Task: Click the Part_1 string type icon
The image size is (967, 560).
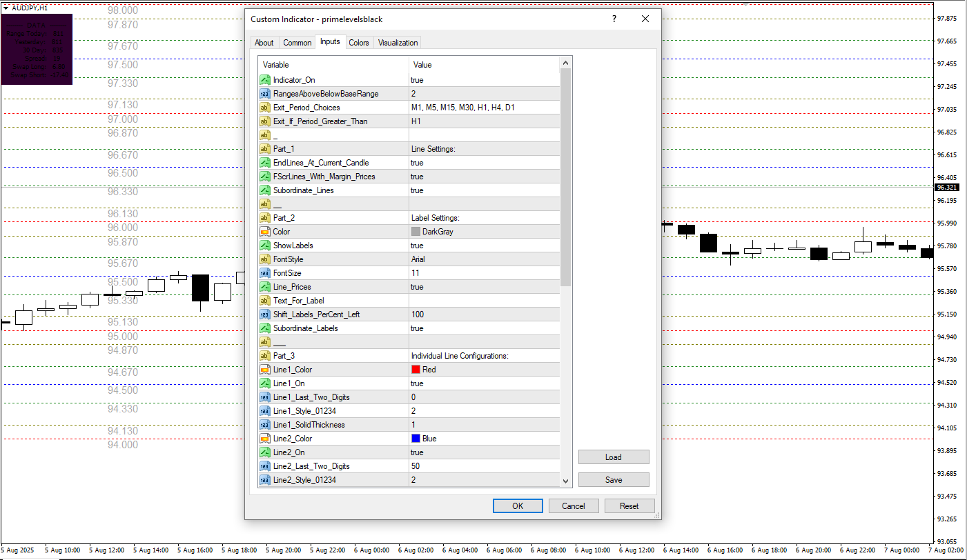Action: (265, 149)
